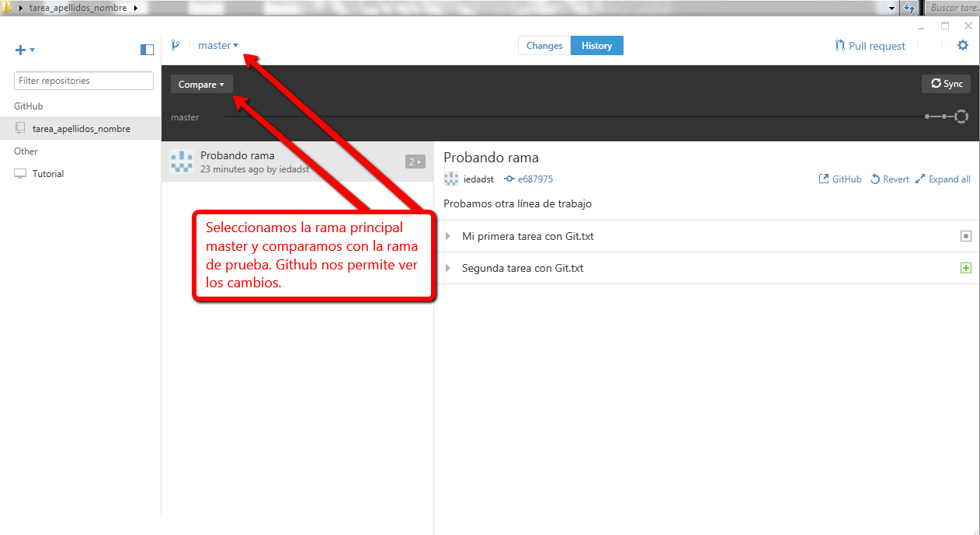Screen dimensions: 980x535
Task: Open the settings gear menu
Action: pyautogui.click(x=963, y=45)
